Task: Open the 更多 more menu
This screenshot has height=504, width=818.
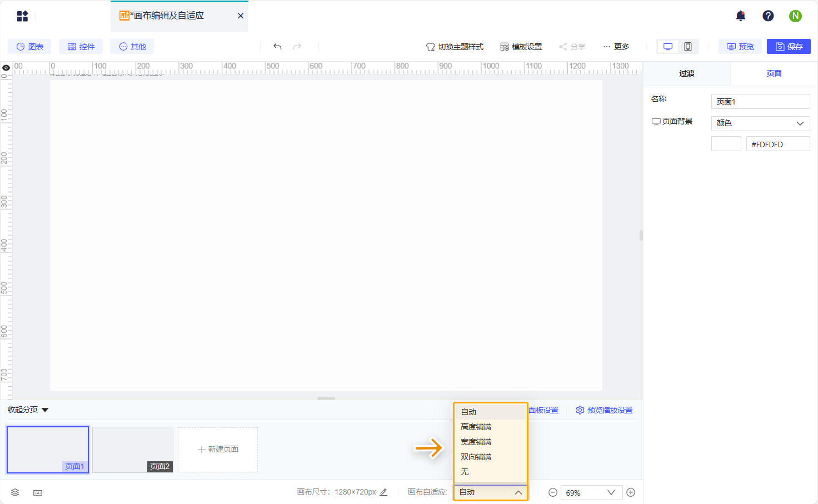Action: pyautogui.click(x=616, y=47)
